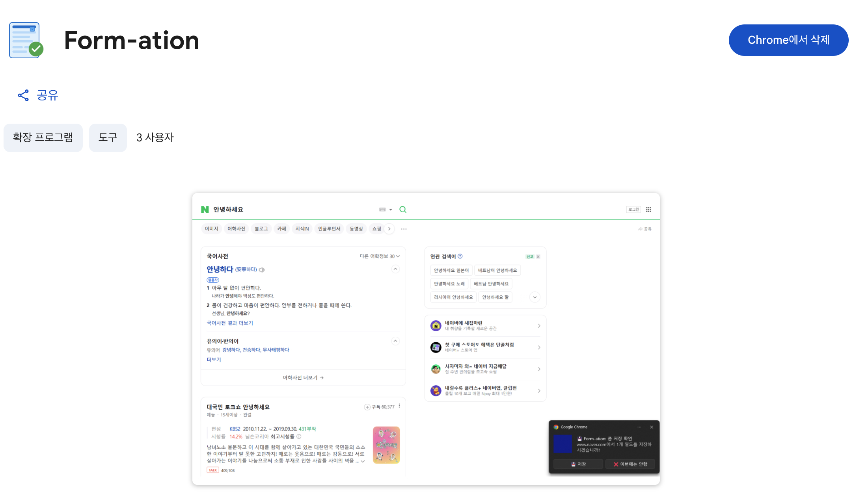Click the 확장 프로그램 category chip
The width and height of the screenshot is (868, 501).
pos(43,137)
